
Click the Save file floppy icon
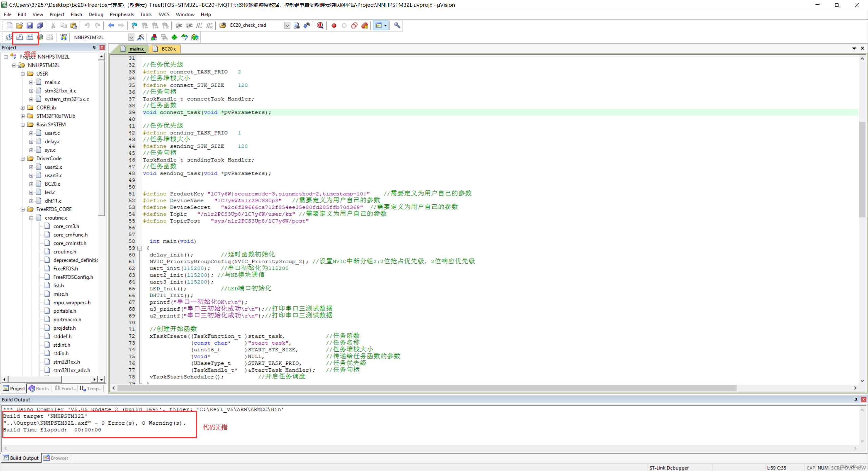click(x=29, y=25)
